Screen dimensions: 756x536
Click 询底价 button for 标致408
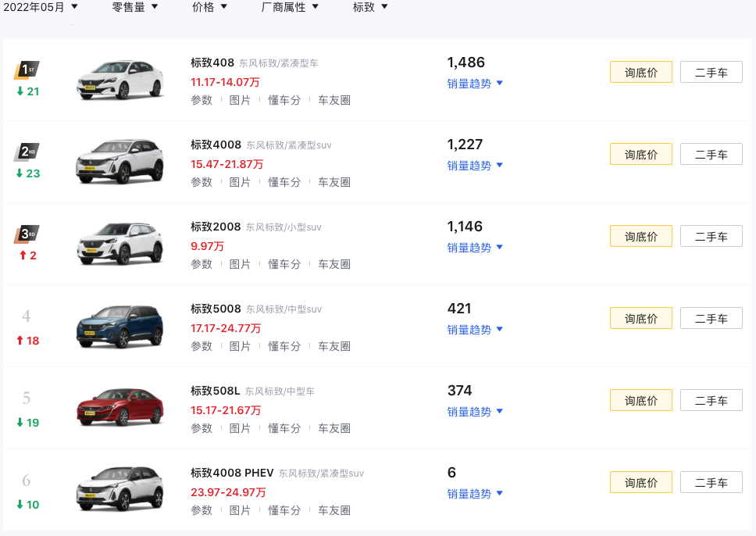(640, 73)
